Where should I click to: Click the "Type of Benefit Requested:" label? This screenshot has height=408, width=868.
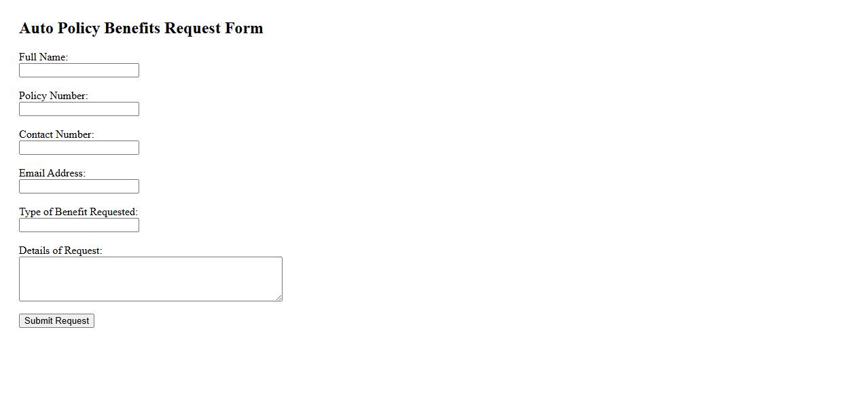click(78, 212)
